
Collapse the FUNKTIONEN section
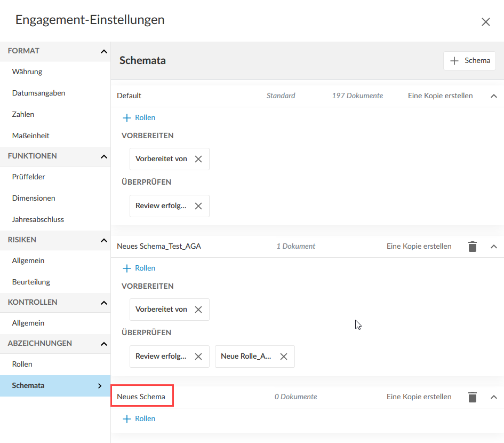pyautogui.click(x=104, y=157)
